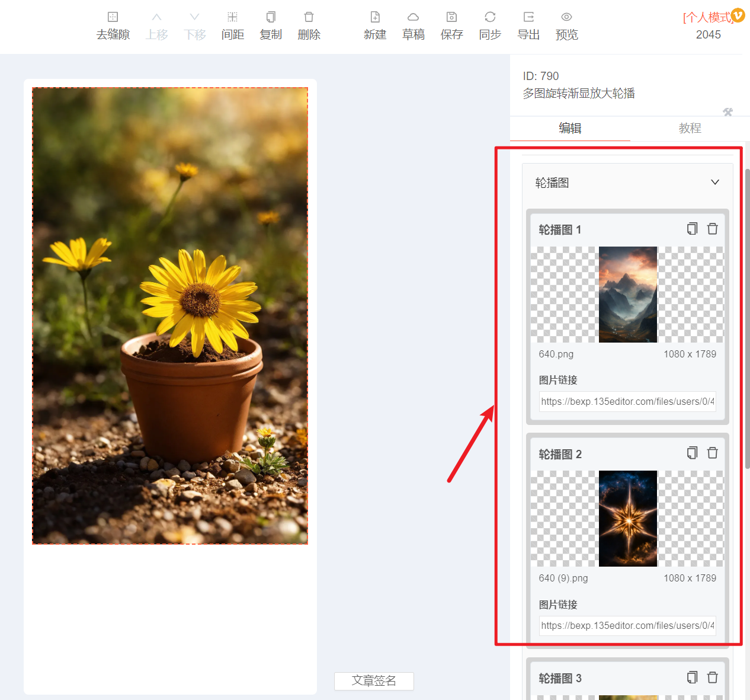This screenshot has width=750, height=700.
Task: Click the 图片链接 field of 轮播图 2
Action: (627, 625)
